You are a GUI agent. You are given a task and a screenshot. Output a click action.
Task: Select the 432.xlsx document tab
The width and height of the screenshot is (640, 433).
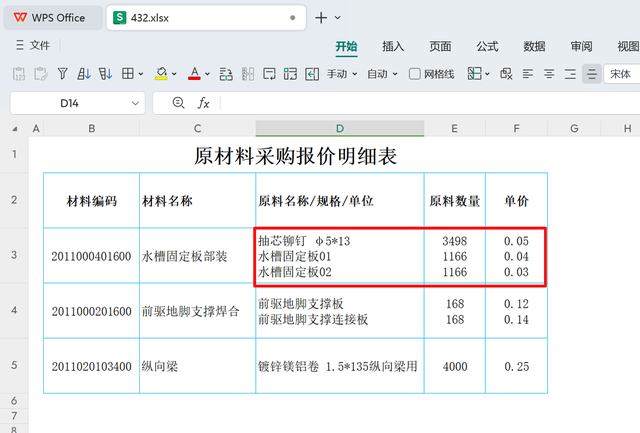tap(206, 18)
